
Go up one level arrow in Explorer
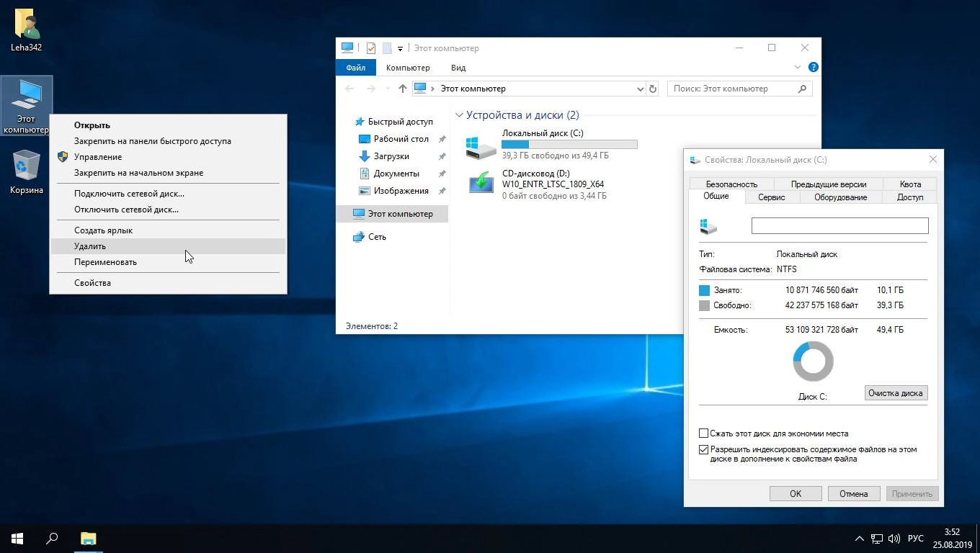coord(402,89)
